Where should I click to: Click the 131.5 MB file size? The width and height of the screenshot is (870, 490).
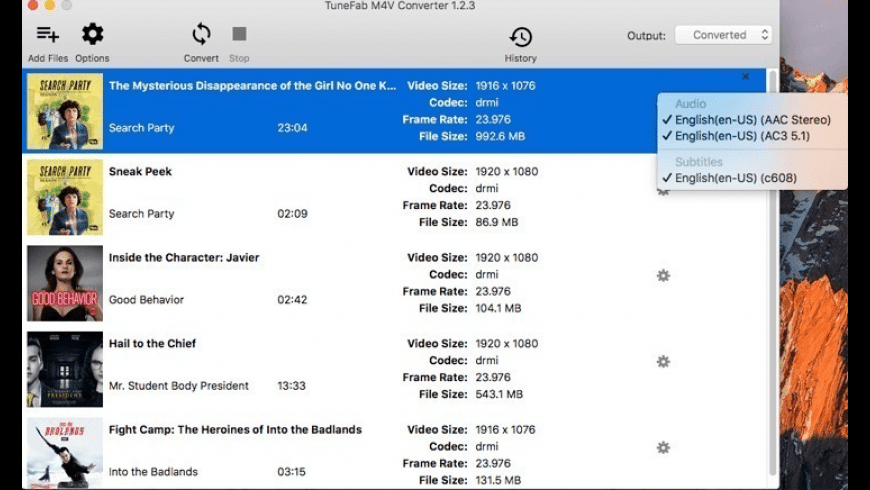tap(498, 481)
